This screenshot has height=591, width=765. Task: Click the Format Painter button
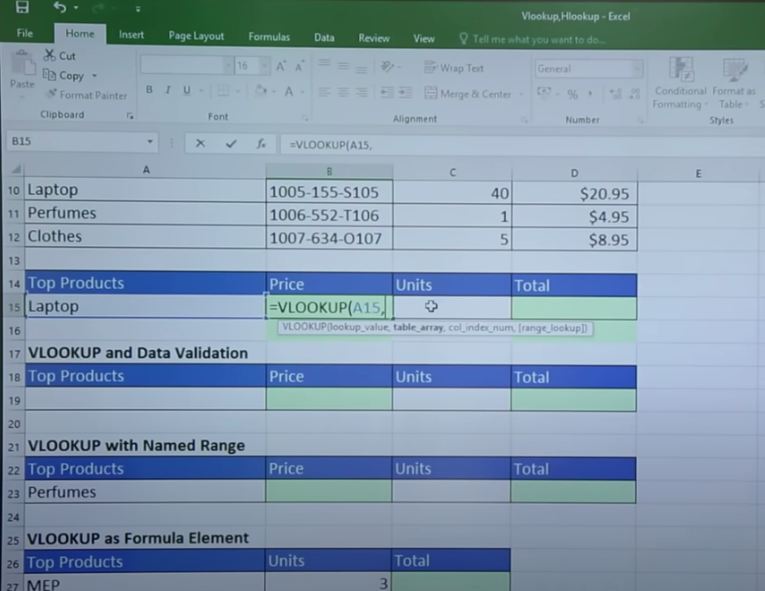[86, 95]
